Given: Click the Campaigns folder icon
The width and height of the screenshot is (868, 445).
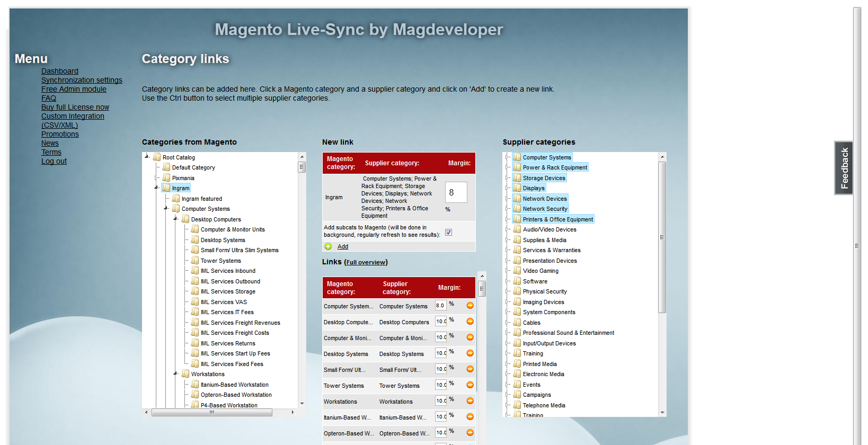Looking at the screenshot, I should coord(517,394).
